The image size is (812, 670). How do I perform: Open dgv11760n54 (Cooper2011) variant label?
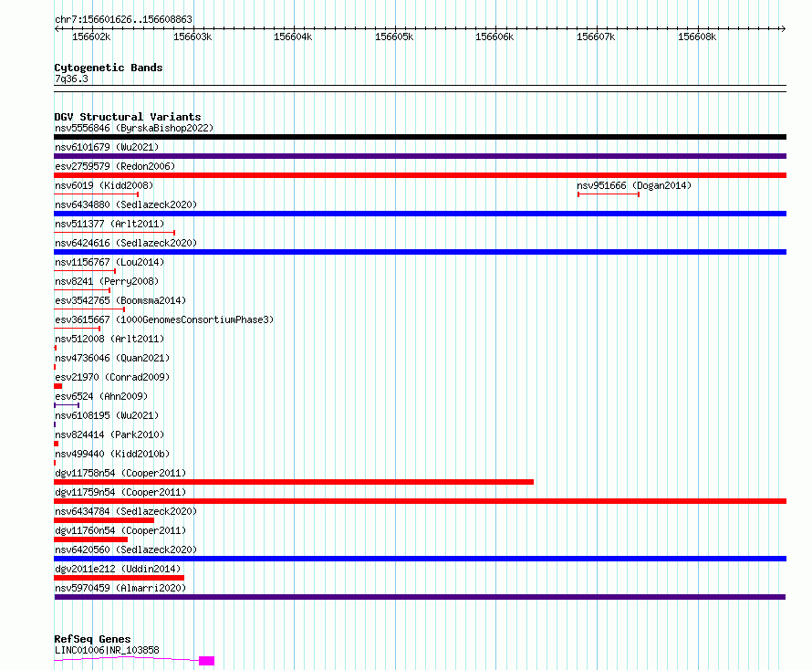click(x=120, y=530)
